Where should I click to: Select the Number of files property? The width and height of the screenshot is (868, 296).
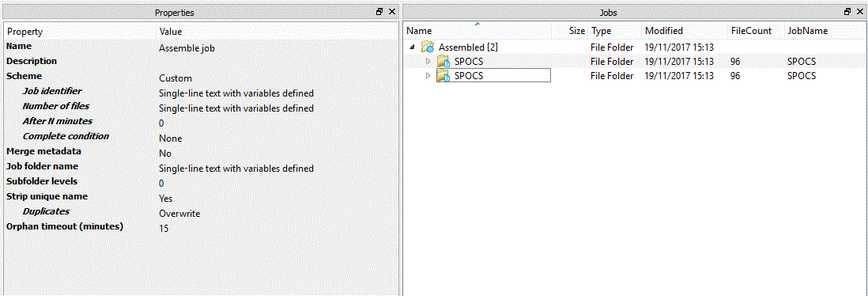point(201,107)
